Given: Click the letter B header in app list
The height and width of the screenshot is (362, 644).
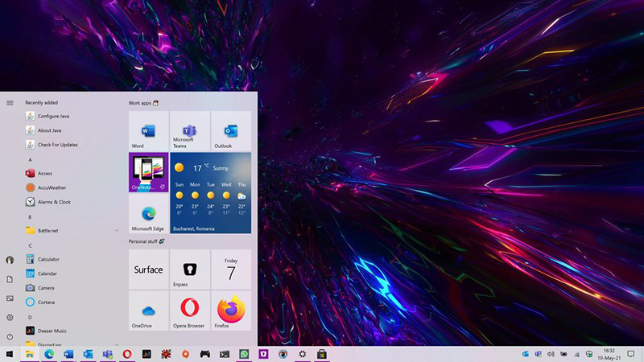Looking at the screenshot, I should 30,216.
